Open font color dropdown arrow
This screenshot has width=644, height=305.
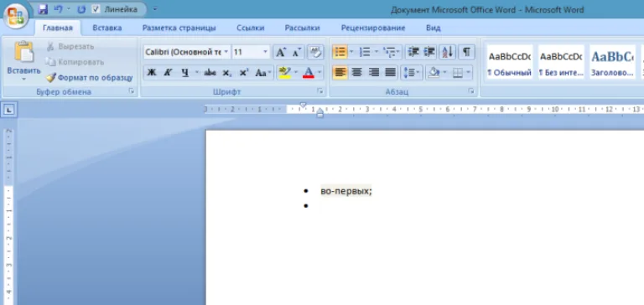pos(319,73)
